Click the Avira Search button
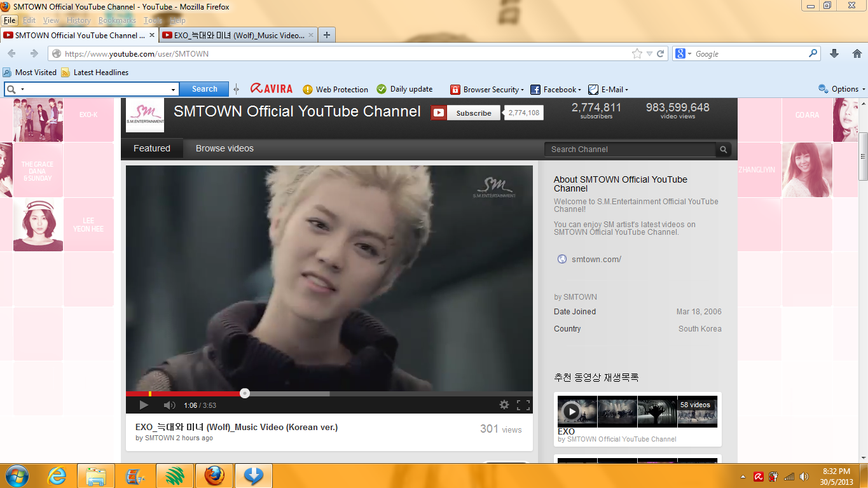Image resolution: width=868 pixels, height=488 pixels. tap(205, 89)
